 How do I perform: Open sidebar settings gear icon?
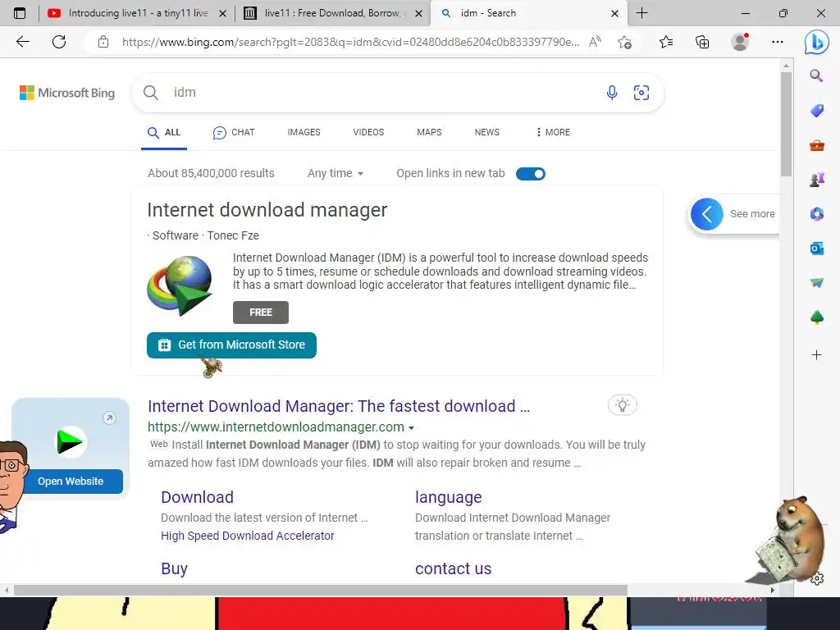(x=817, y=578)
